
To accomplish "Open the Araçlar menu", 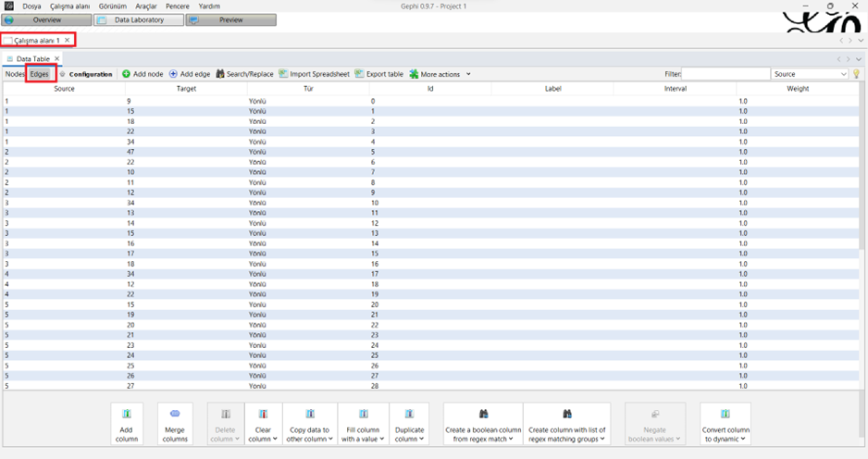I will point(146,6).
